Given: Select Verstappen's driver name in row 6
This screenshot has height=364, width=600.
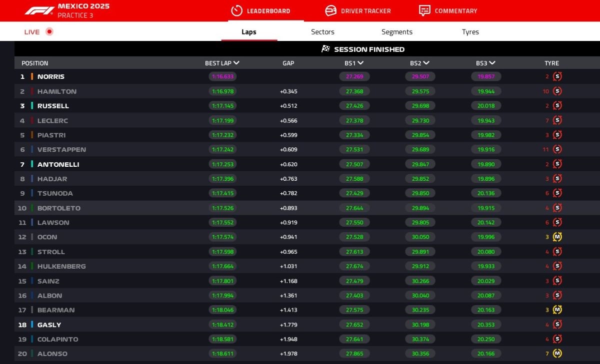Looking at the screenshot, I should click(61, 150).
